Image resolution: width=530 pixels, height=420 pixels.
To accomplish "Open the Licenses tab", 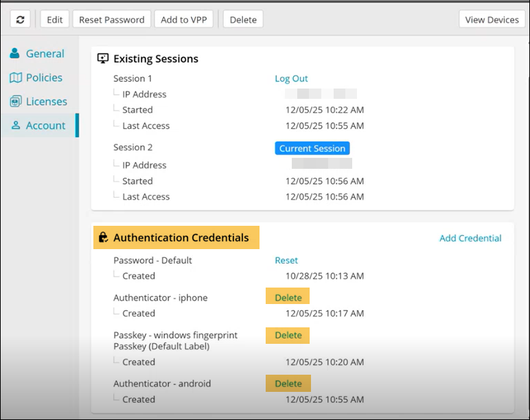I will tap(46, 102).
